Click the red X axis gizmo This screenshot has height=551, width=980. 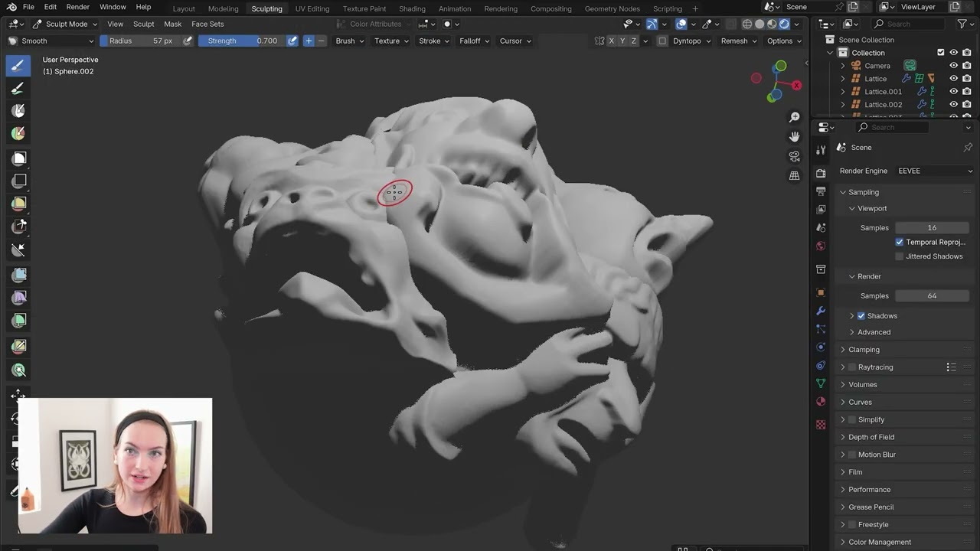coord(797,85)
